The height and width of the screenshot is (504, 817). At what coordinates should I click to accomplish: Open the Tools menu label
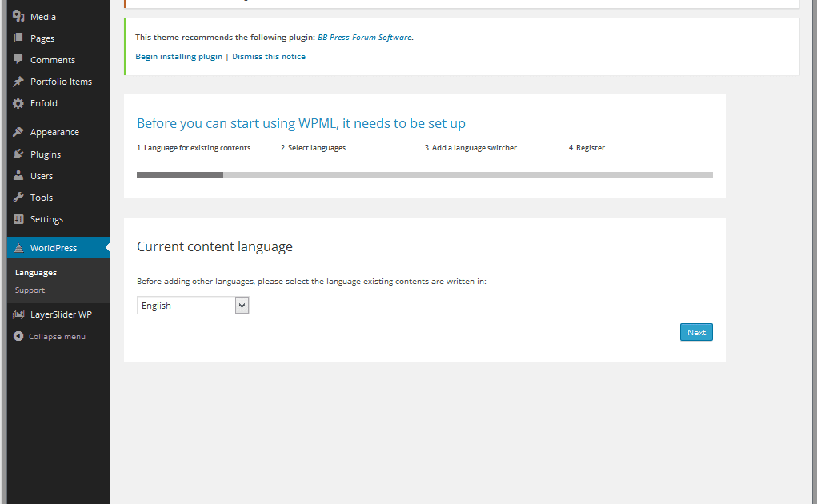pos(41,198)
